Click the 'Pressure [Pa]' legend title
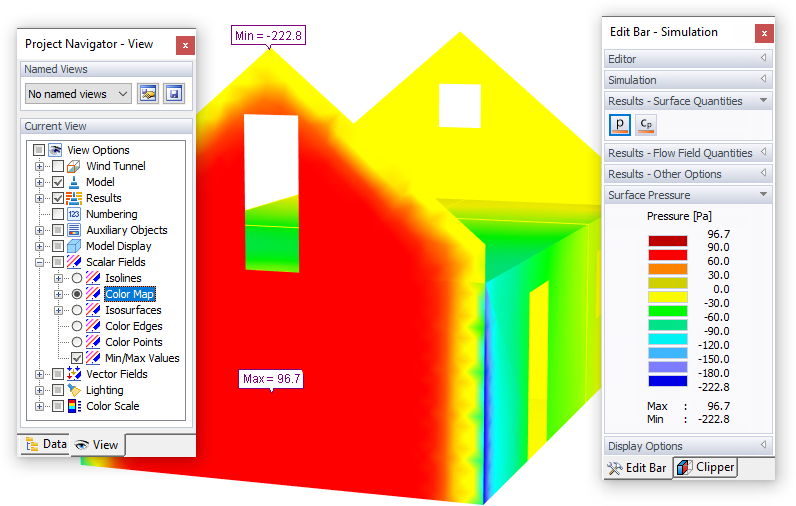796x506 pixels. point(679,216)
